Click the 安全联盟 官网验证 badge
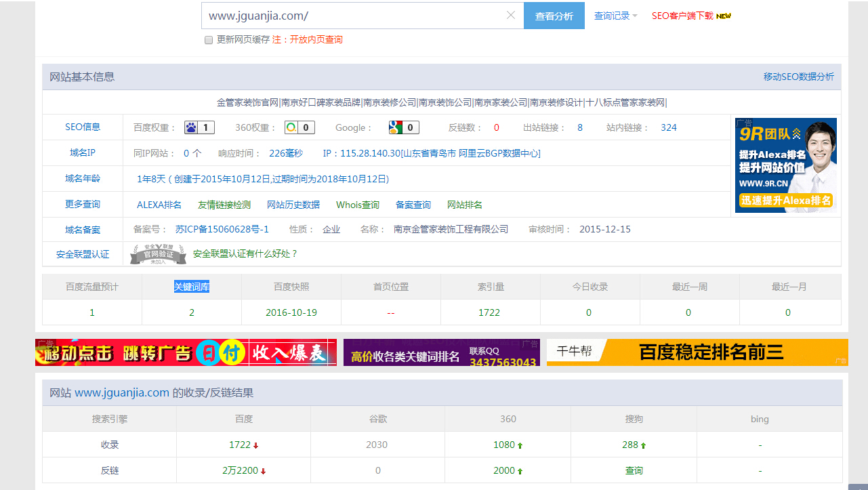The height and width of the screenshot is (490, 868). (158, 254)
